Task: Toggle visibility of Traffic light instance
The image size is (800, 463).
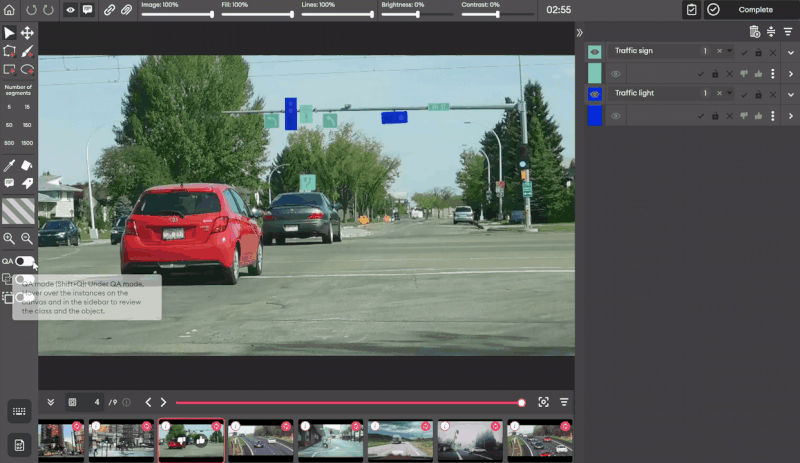Action: tap(616, 116)
